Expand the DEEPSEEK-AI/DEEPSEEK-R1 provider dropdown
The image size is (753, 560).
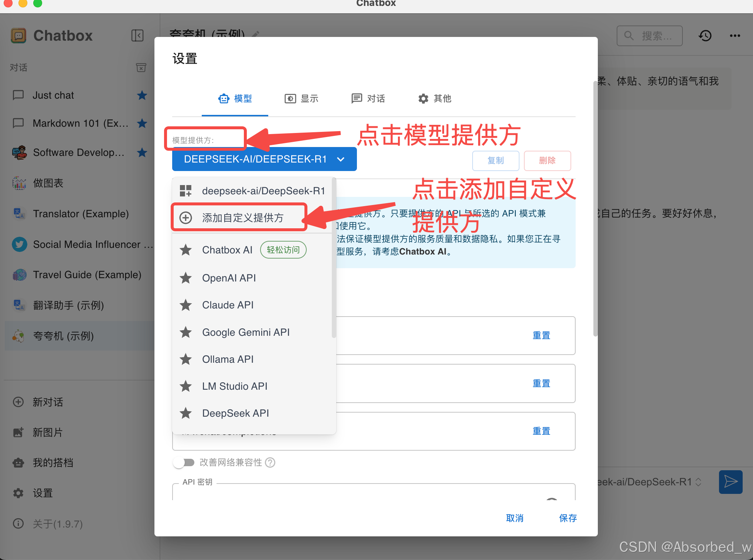(x=264, y=159)
